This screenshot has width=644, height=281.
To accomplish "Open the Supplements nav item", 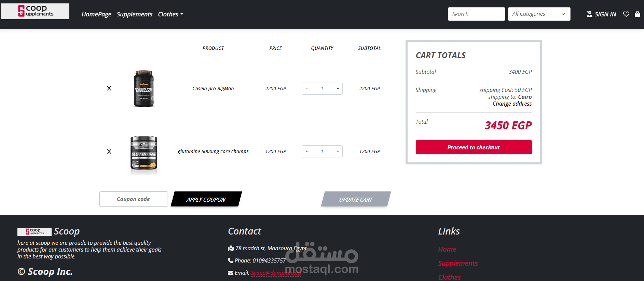I will pyautogui.click(x=135, y=14).
